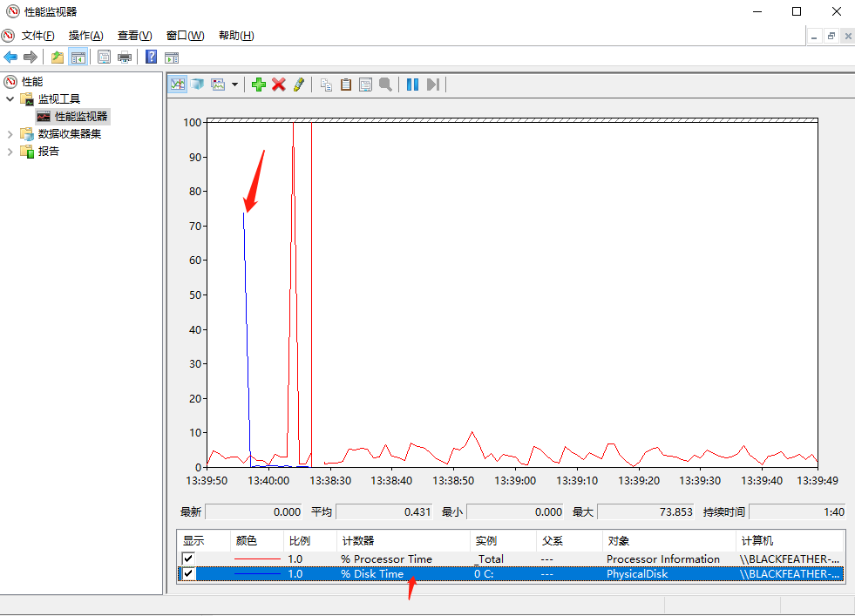Update data with the step-forward icon
The image size is (855, 616).
pyautogui.click(x=433, y=85)
